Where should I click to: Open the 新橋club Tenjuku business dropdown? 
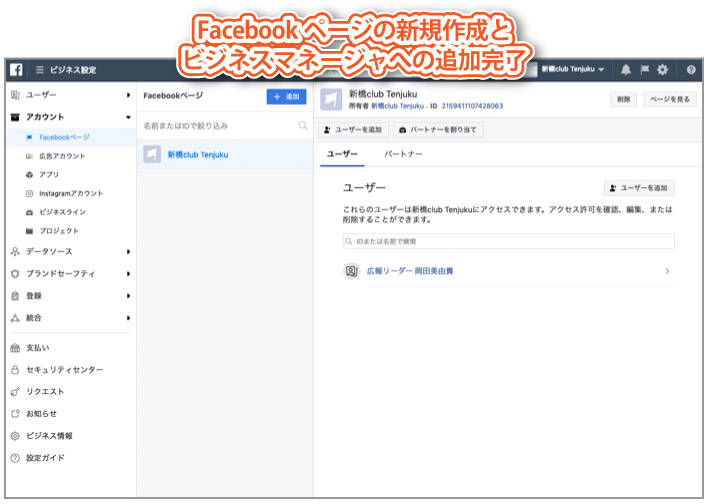[572, 69]
